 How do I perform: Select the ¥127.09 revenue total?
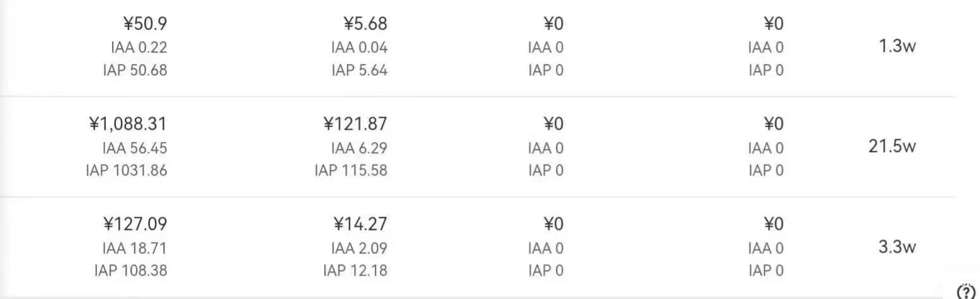135,224
